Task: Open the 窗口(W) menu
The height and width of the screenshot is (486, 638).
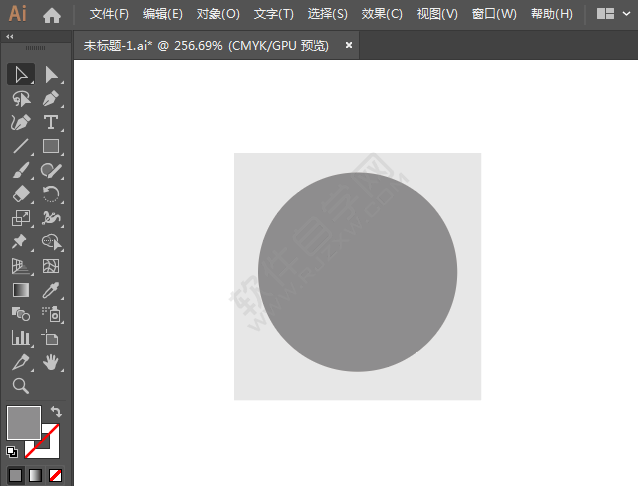Action: (x=494, y=14)
